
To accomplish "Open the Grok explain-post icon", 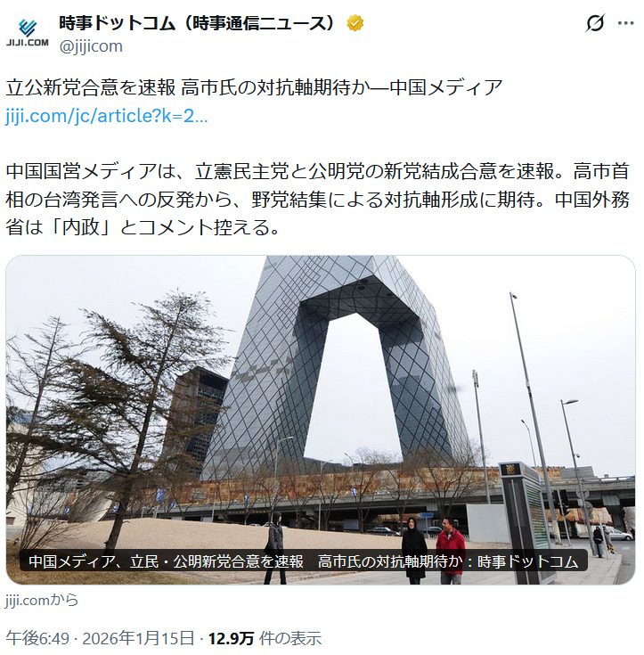I will coord(595,23).
